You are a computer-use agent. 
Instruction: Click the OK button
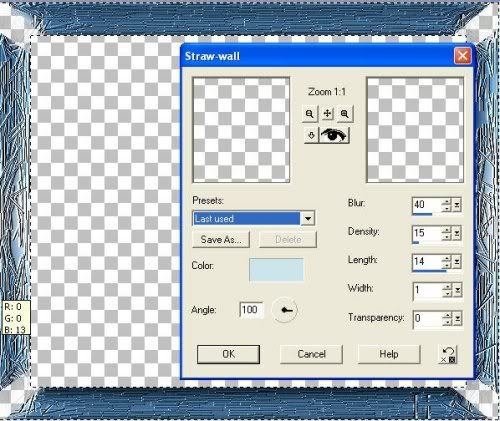click(x=228, y=354)
